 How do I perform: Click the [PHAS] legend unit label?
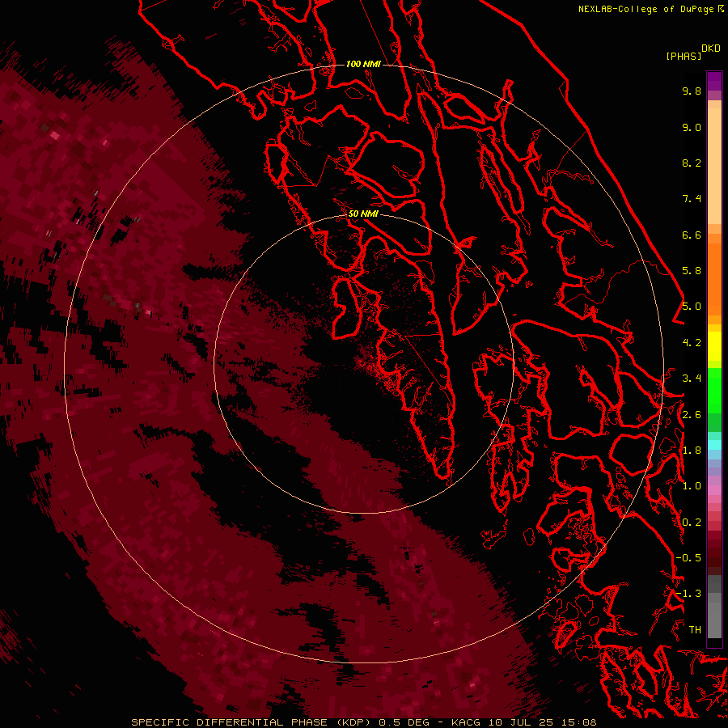coord(684,56)
